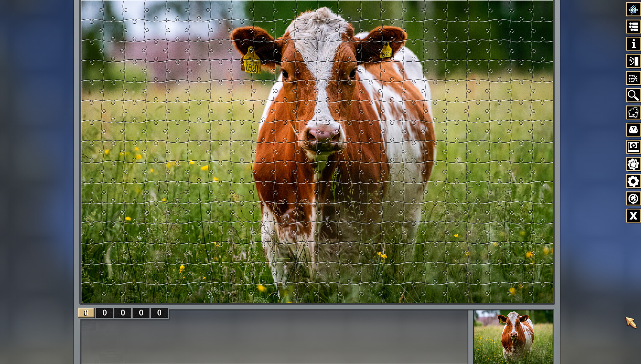641x364 pixels.
Task: Open the framed gear picture icon
Action: [x=633, y=147]
